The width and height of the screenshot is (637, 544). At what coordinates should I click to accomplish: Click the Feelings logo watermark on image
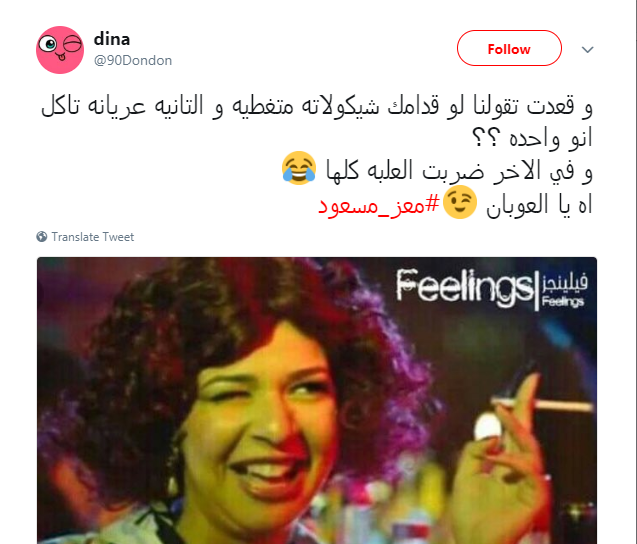point(464,288)
